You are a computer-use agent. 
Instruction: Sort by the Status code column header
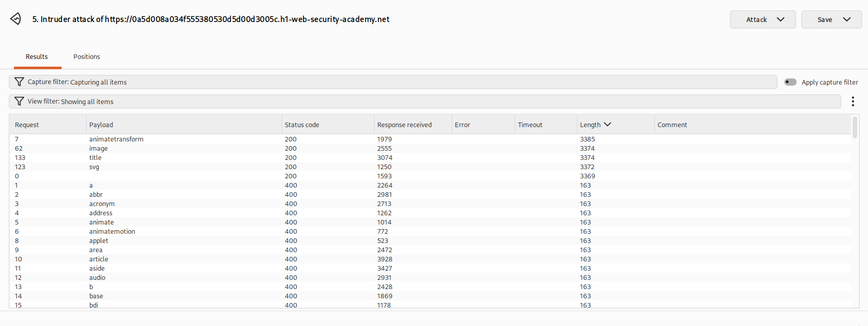point(328,125)
